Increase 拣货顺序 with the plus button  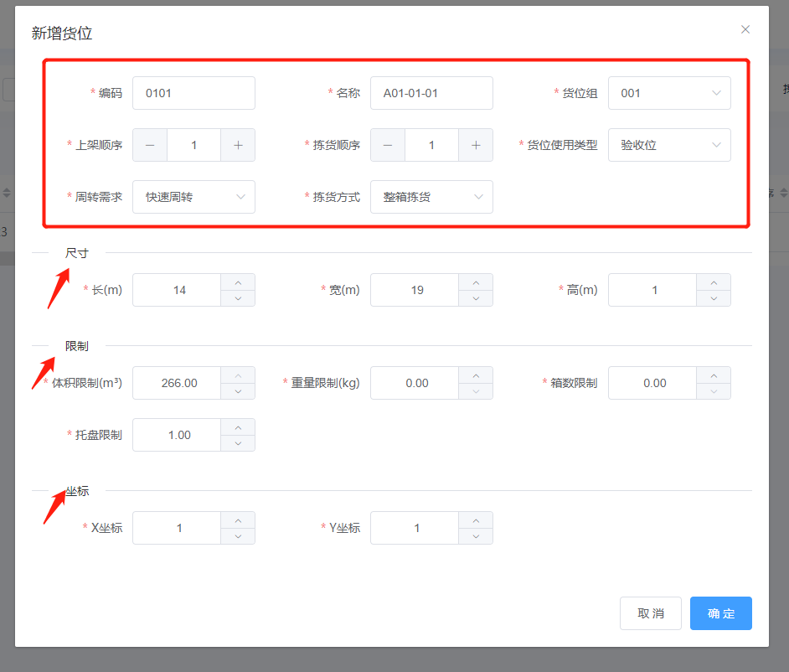coord(476,145)
